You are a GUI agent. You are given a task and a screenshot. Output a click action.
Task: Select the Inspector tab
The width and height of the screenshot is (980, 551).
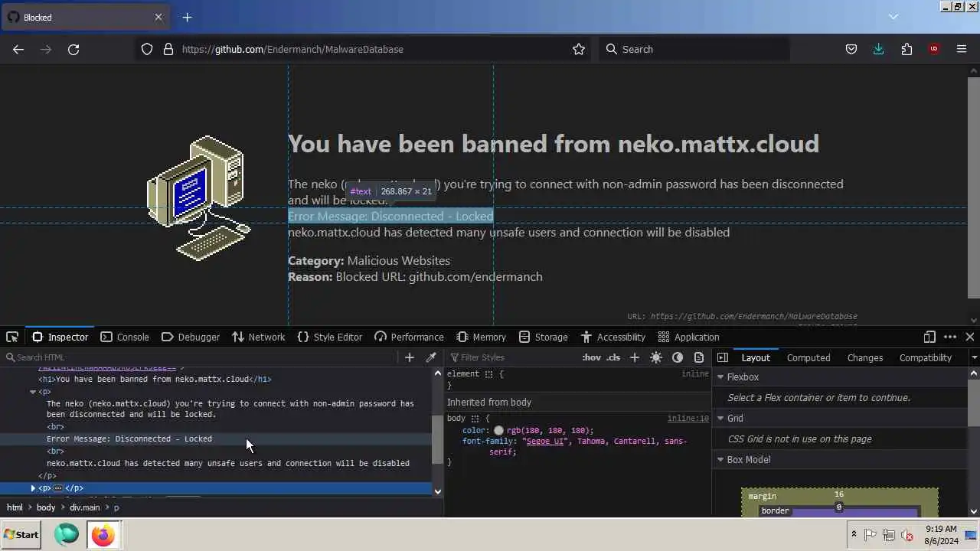coord(60,337)
